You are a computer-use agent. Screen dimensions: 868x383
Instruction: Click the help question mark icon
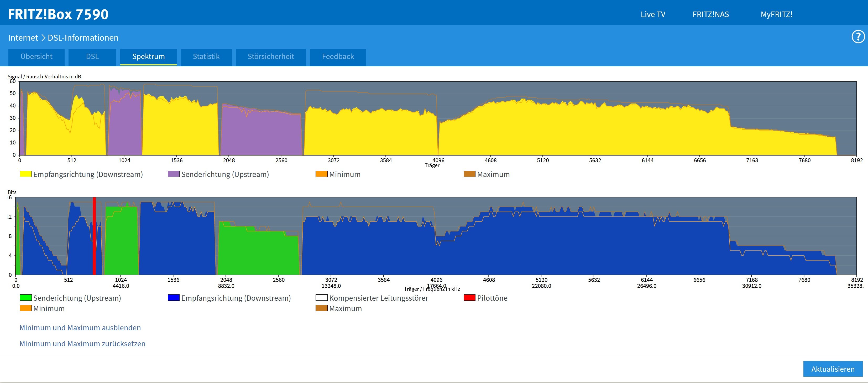pyautogui.click(x=857, y=37)
